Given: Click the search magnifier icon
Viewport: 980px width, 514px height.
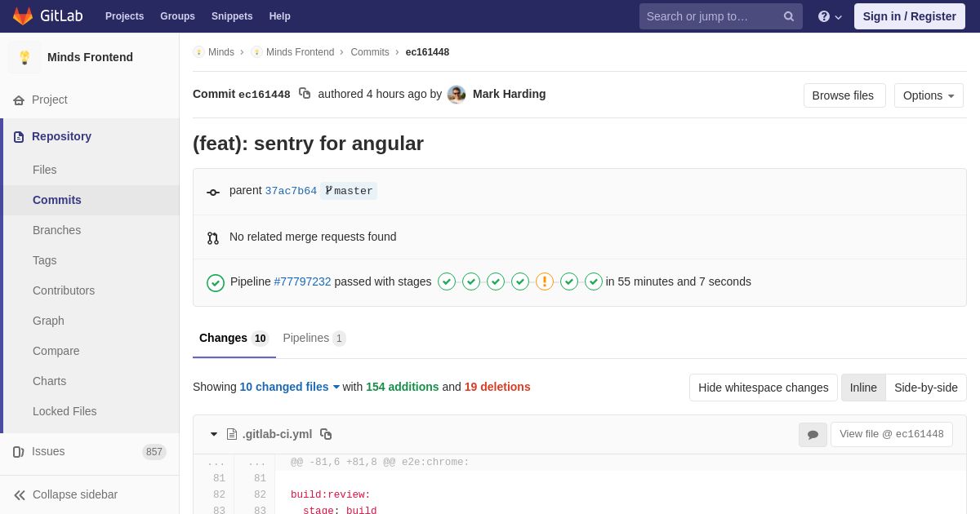Looking at the screenshot, I should [x=788, y=16].
